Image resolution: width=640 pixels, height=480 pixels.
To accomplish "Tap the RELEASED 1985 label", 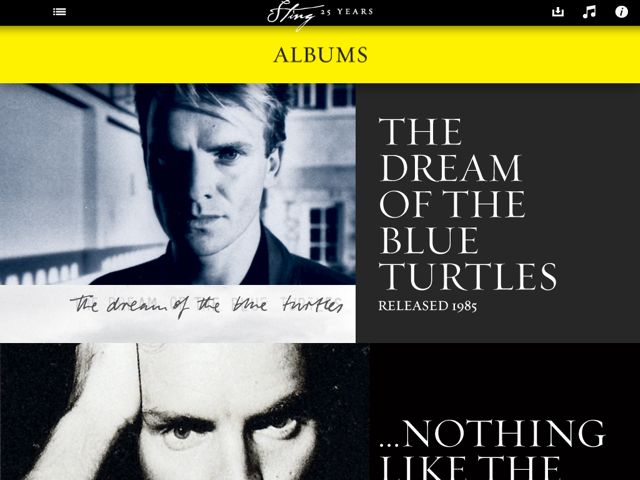I will pyautogui.click(x=427, y=306).
